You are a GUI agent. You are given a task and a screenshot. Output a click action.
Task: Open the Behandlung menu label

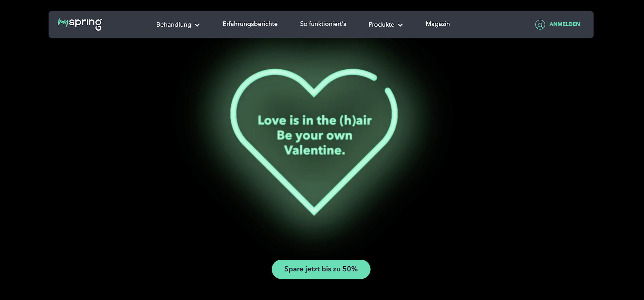[x=174, y=24]
